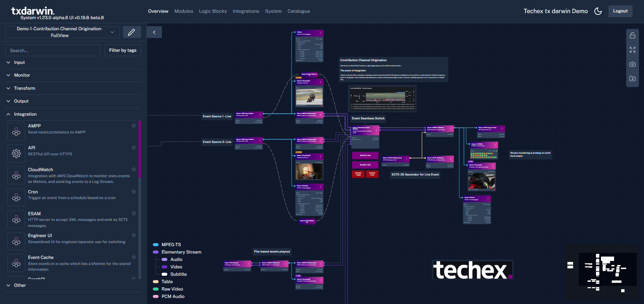Favorite the Engineer UI module star
The width and height of the screenshot is (644, 304).
[x=134, y=235]
